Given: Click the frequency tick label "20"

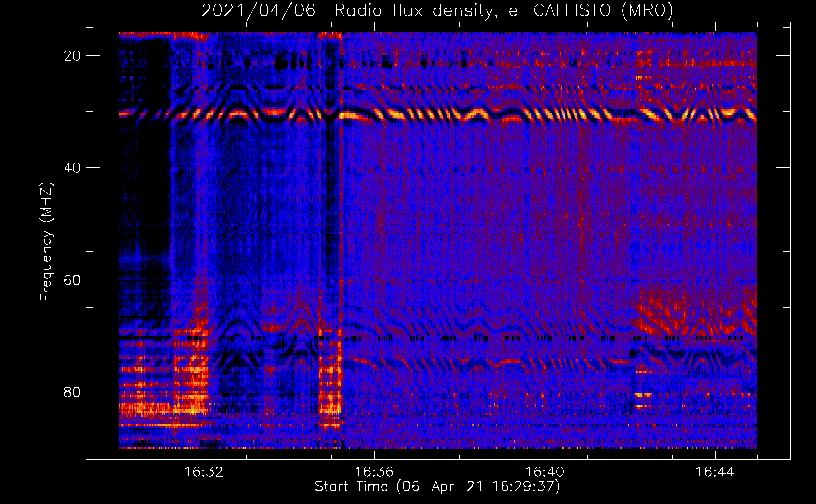Looking at the screenshot, I should tap(73, 56).
